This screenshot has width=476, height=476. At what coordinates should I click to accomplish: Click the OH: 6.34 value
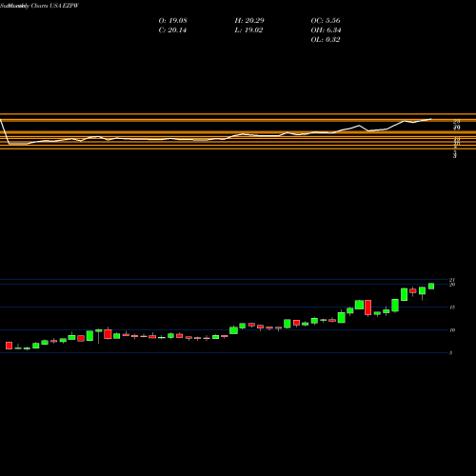326,30
